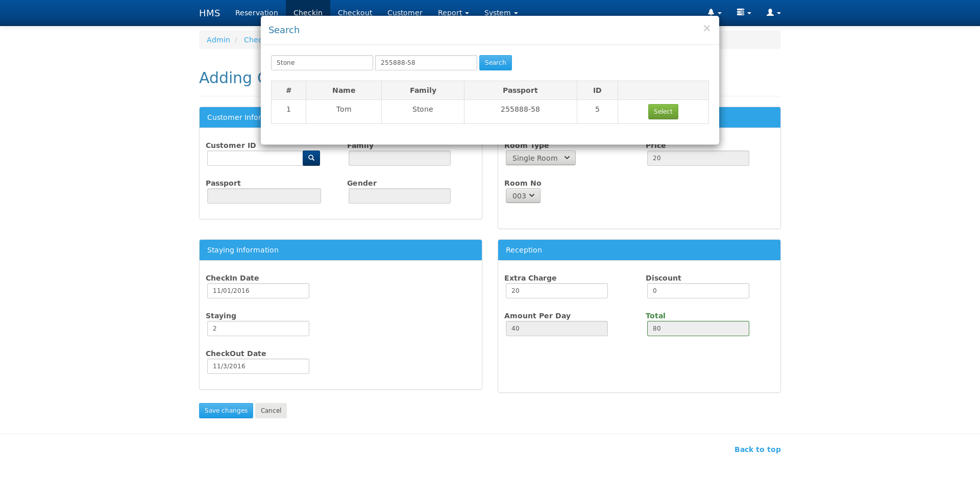
Task: Click the Customer ID search magnifier button
Action: (311, 158)
